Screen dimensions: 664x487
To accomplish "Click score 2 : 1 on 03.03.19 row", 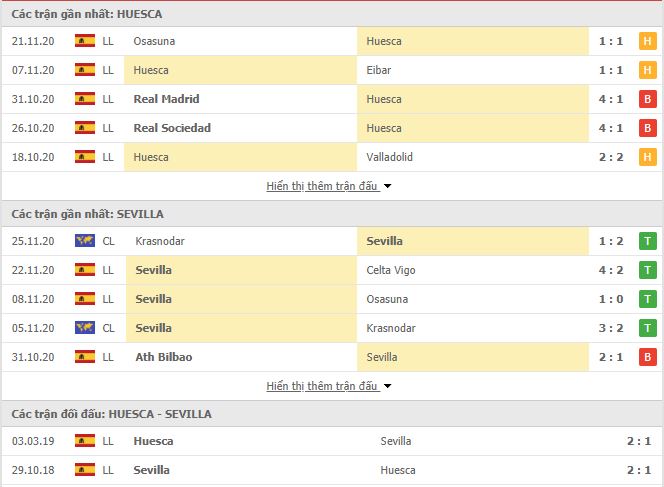I will point(639,441).
